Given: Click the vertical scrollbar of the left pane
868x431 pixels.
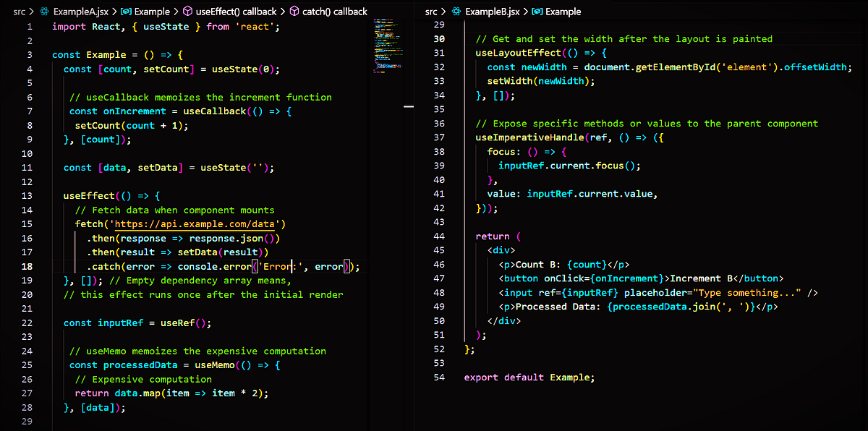Looking at the screenshot, I should (408, 106).
